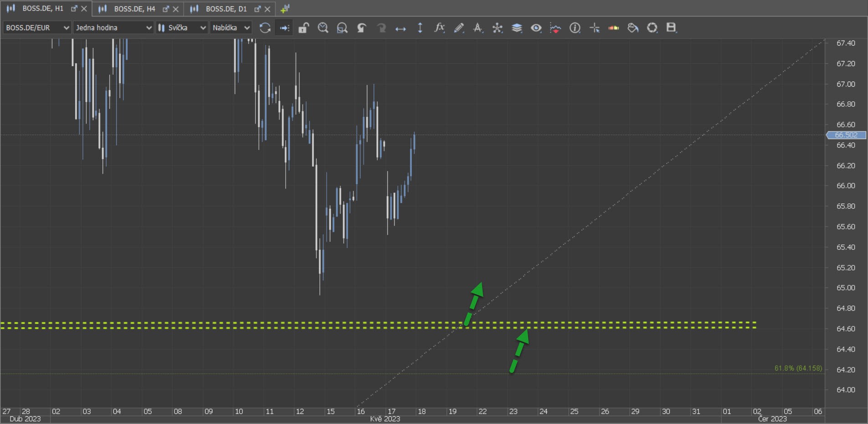Click the network pattern tools icon
This screenshot has height=424, width=868.
pos(497,28)
